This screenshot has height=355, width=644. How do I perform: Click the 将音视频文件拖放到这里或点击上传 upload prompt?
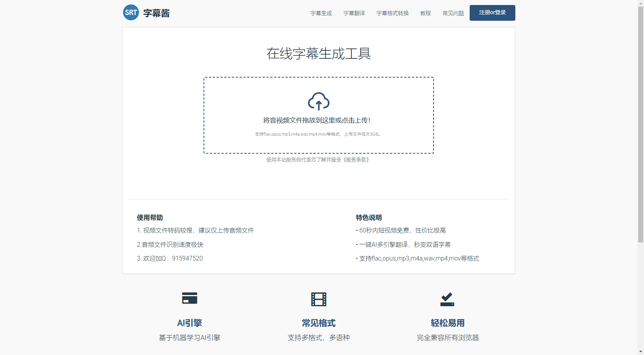point(317,121)
